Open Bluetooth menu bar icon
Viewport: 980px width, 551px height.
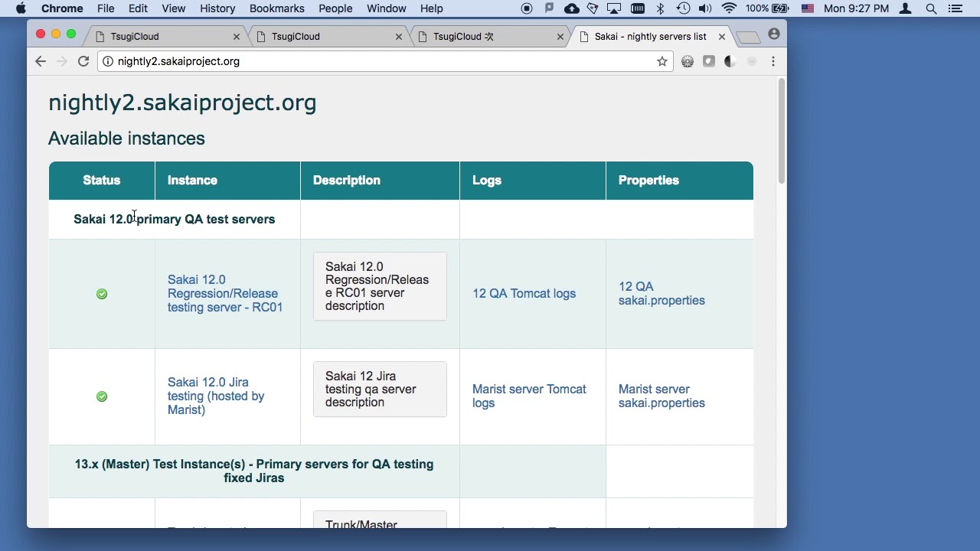[661, 8]
